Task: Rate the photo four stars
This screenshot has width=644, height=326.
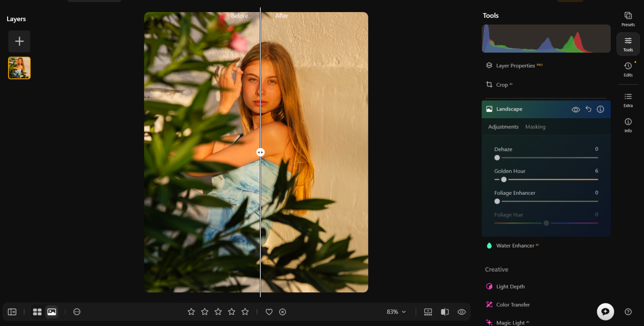Action: pos(231,312)
